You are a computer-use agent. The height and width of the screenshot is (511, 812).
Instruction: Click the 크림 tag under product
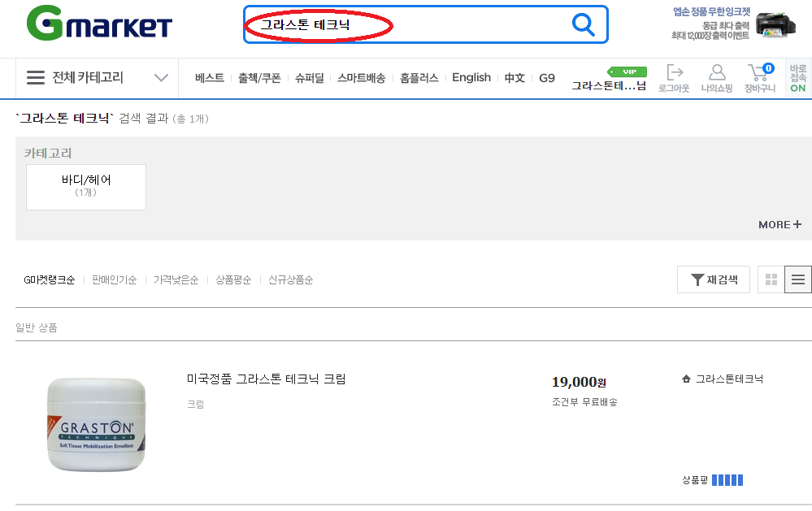(x=196, y=405)
